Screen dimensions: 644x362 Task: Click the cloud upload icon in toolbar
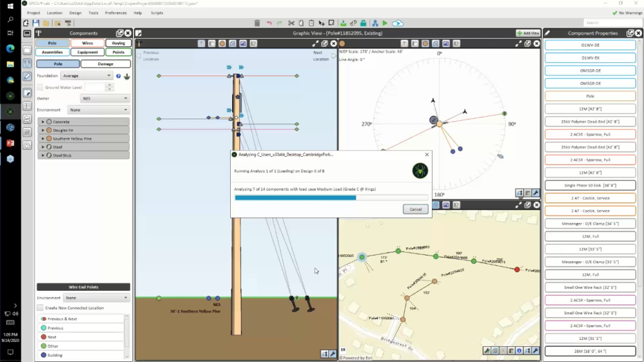(397, 23)
